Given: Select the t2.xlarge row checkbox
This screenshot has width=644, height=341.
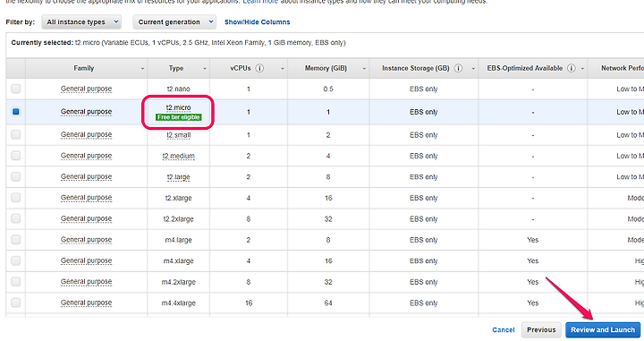Looking at the screenshot, I should pyautogui.click(x=15, y=198).
